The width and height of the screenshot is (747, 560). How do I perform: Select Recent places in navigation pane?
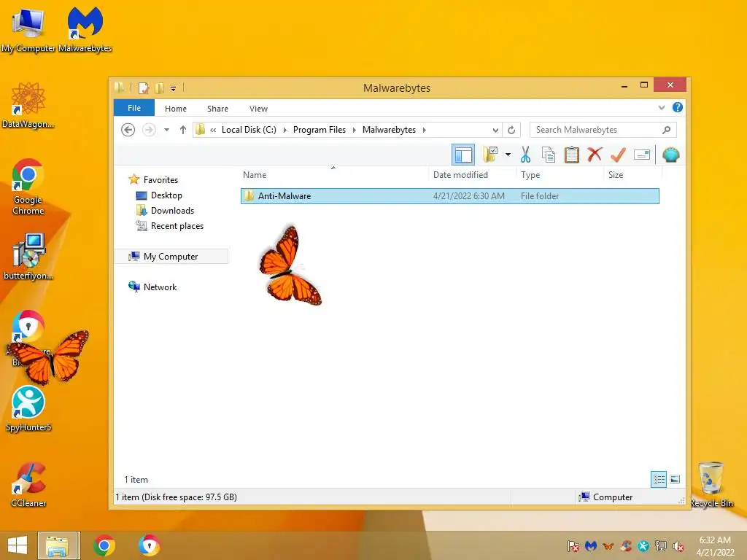[177, 226]
